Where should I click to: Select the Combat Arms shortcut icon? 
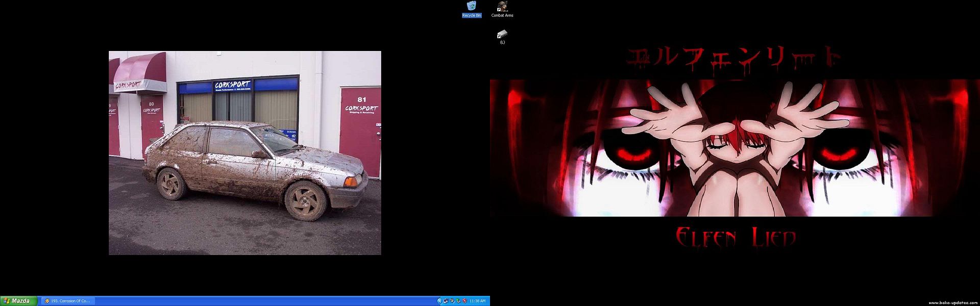(x=502, y=9)
